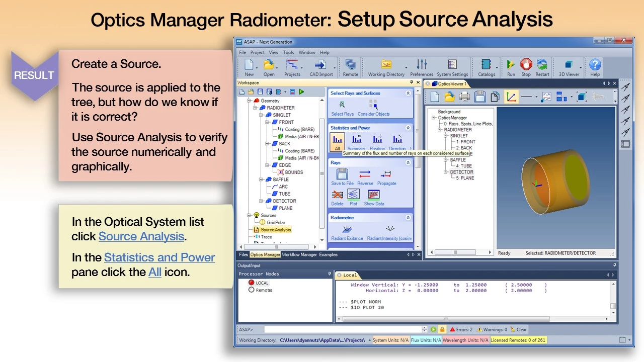This screenshot has width=644, height=362.
Task: Click the Run toolbar icon
Action: pos(511,67)
